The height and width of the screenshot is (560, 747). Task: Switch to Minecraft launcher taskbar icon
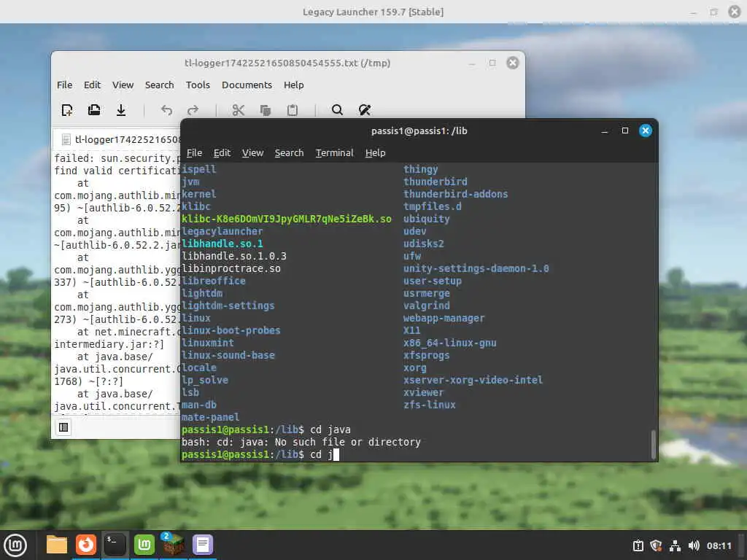pyautogui.click(x=174, y=545)
